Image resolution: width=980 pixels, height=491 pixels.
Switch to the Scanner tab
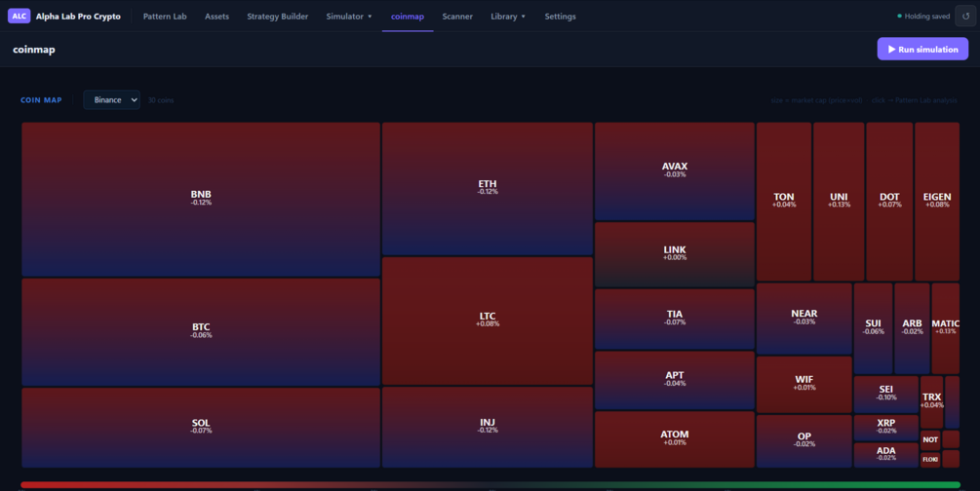pos(457,17)
